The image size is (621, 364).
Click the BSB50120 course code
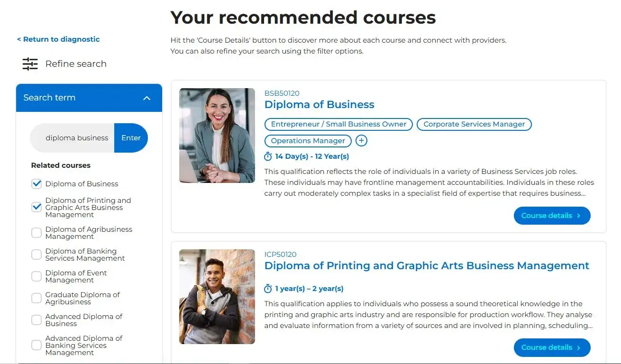[x=282, y=93]
